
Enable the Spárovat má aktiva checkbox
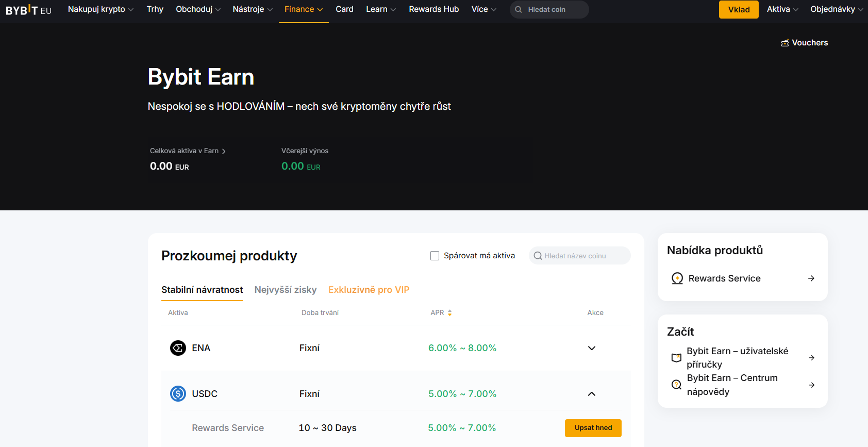(435, 256)
